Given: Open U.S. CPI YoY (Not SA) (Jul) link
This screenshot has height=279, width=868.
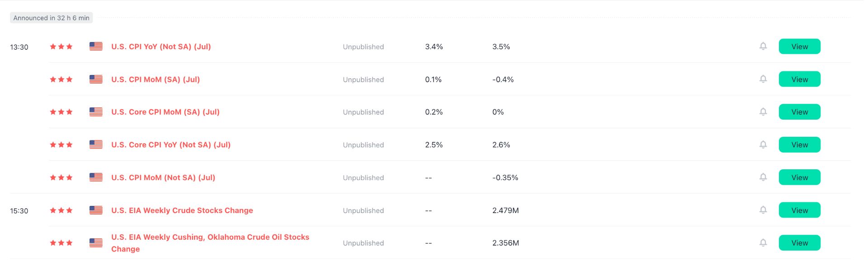Looking at the screenshot, I should (161, 46).
